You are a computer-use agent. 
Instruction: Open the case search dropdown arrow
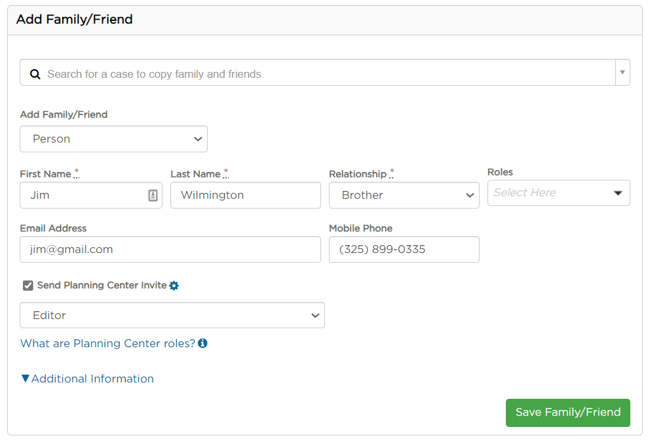(x=622, y=73)
